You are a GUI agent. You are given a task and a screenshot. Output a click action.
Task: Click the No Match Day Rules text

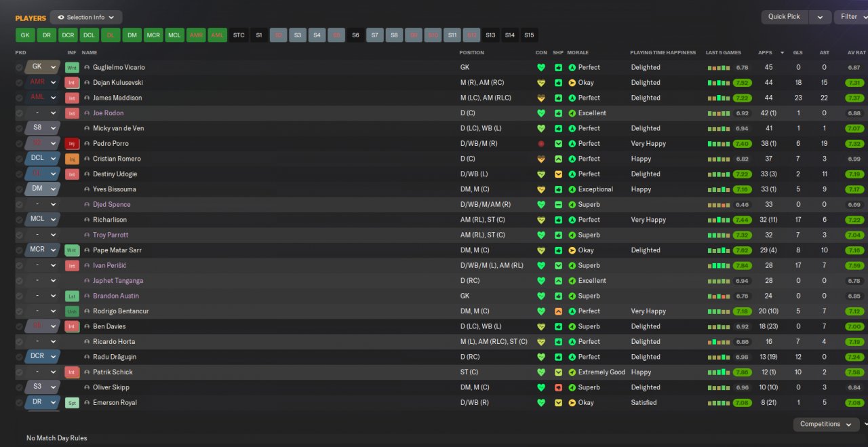pyautogui.click(x=57, y=438)
